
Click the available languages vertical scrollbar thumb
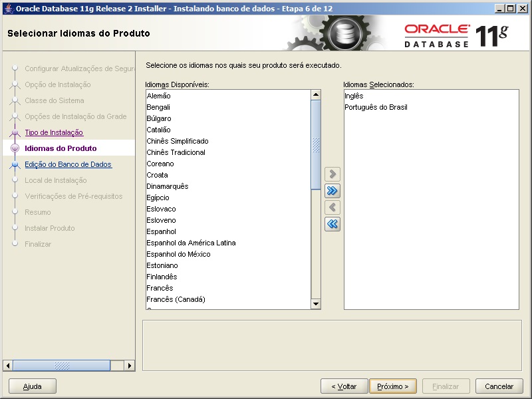pyautogui.click(x=316, y=145)
